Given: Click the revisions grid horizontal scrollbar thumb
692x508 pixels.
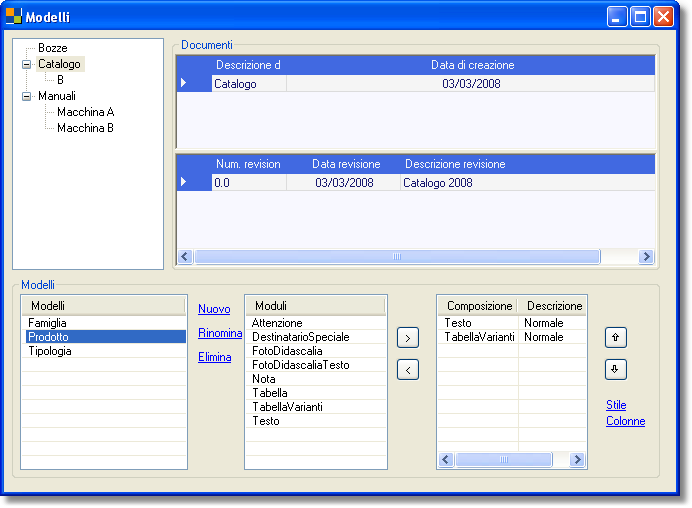Looking at the screenshot, I should pyautogui.click(x=397, y=256).
